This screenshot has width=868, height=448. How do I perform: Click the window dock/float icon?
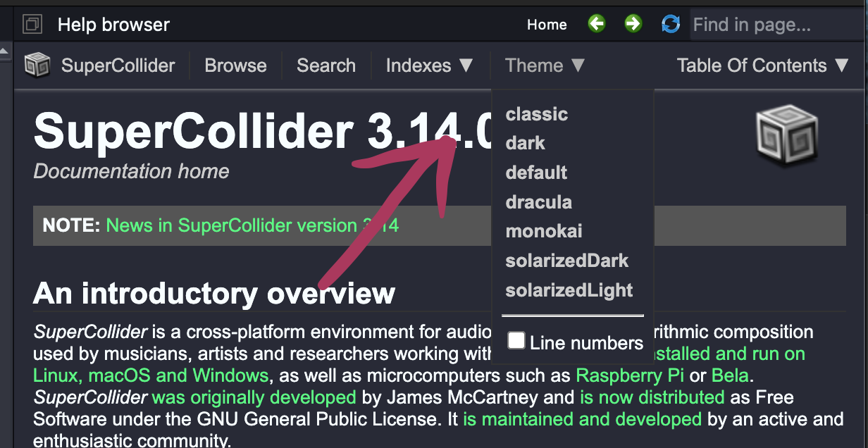[x=32, y=25]
